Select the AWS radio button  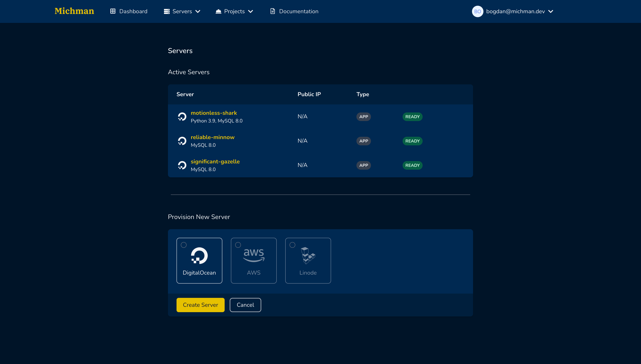238,245
